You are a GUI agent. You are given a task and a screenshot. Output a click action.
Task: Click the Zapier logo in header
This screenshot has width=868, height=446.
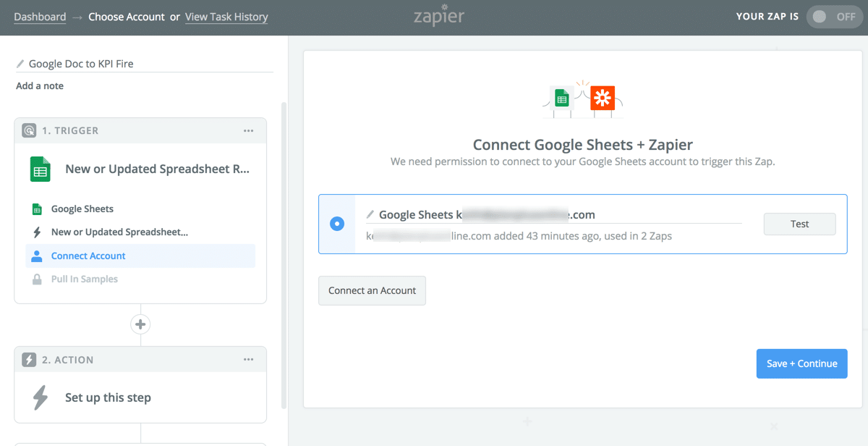tap(438, 15)
